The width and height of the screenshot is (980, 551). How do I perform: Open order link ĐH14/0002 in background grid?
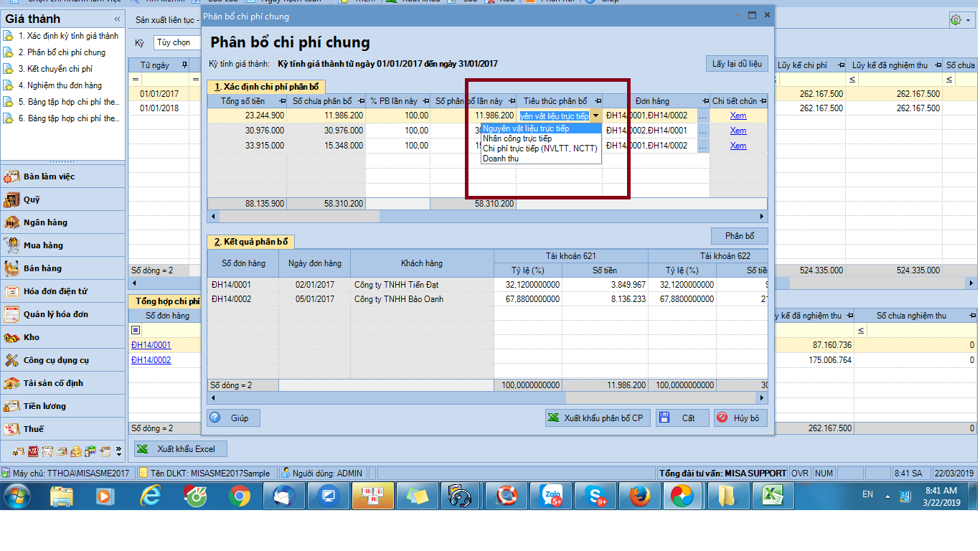pyautogui.click(x=151, y=360)
